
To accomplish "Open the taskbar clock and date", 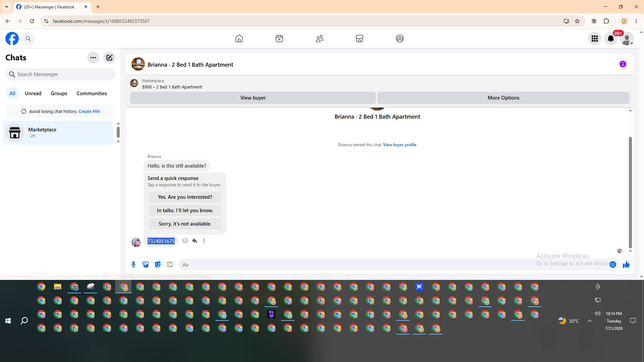I will (614, 321).
